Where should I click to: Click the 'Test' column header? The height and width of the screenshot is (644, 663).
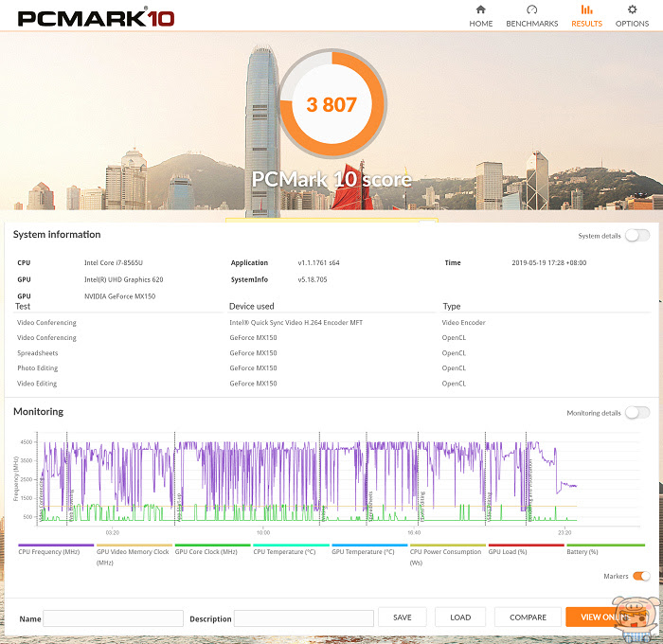click(x=23, y=306)
